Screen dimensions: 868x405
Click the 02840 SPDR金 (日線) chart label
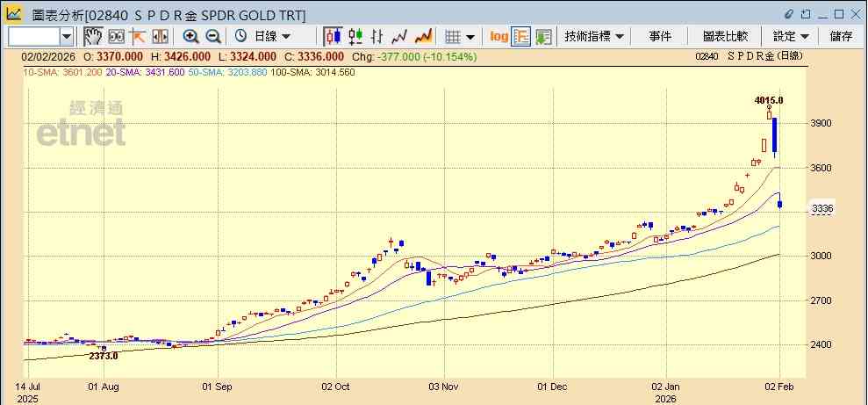[x=749, y=56]
